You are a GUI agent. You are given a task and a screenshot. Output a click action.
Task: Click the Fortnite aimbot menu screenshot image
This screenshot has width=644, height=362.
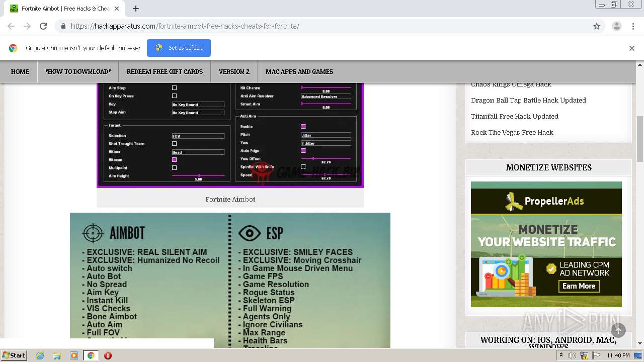click(x=230, y=135)
